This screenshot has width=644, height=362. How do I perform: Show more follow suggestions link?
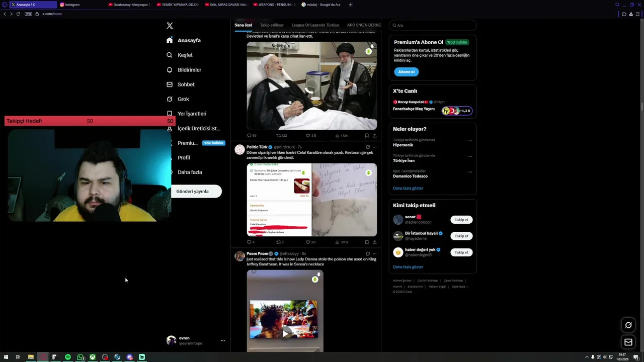(408, 267)
